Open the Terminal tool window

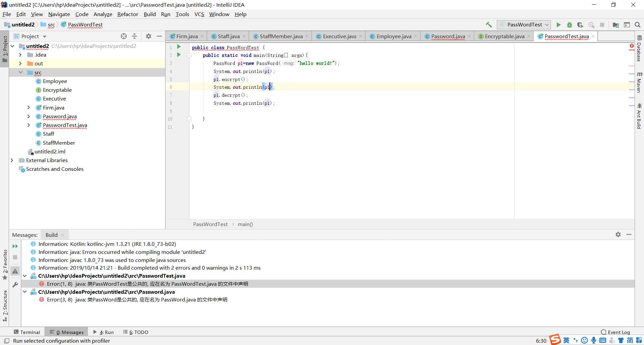(x=27, y=332)
